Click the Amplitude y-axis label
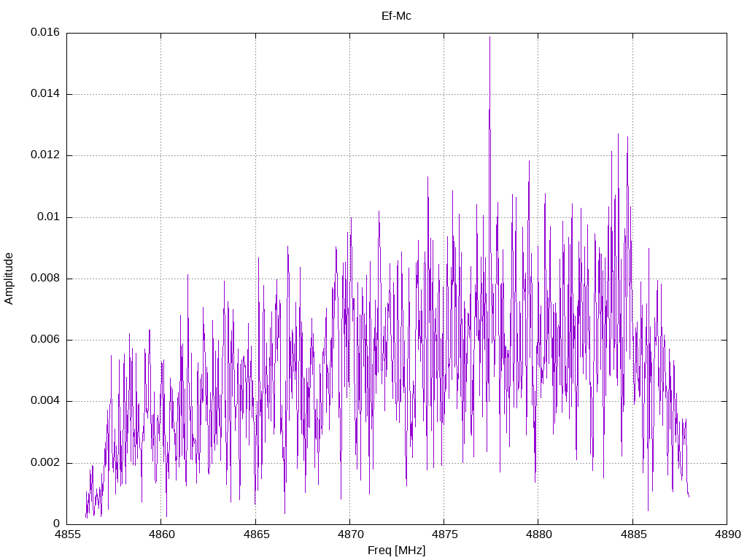Viewport: 747px width, 560px height. [9, 278]
